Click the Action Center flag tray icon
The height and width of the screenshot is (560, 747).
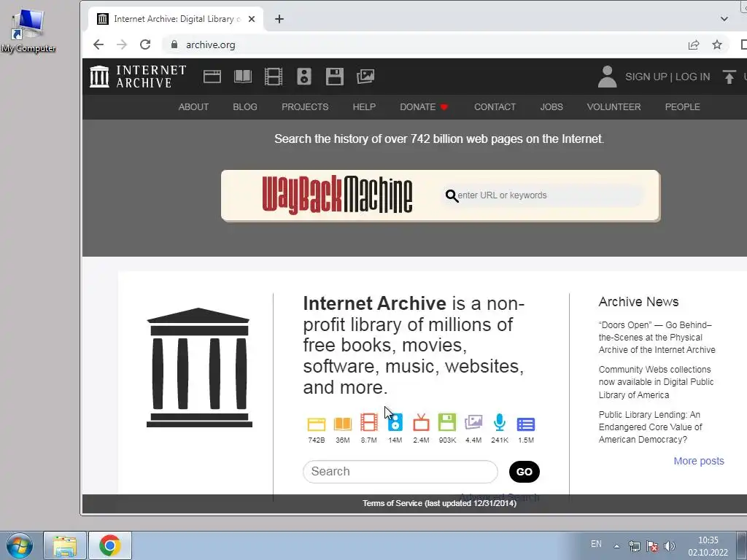point(652,546)
